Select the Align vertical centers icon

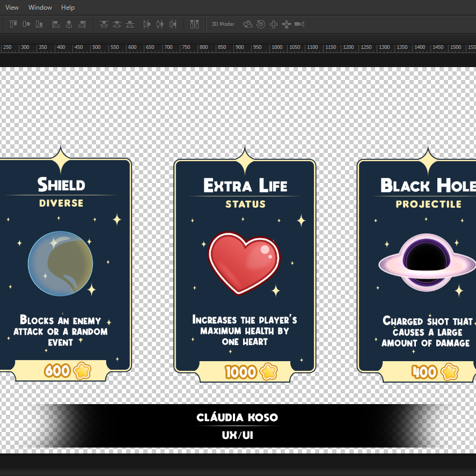coord(26,24)
